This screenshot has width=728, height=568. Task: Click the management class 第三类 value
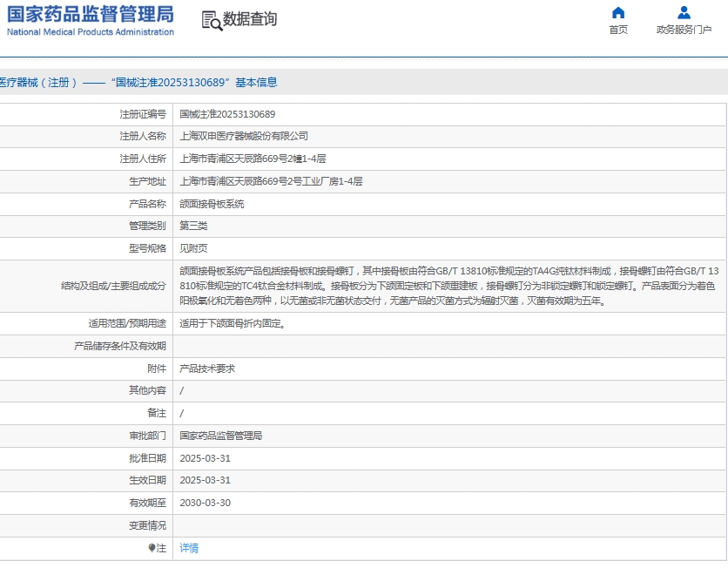coord(193,226)
